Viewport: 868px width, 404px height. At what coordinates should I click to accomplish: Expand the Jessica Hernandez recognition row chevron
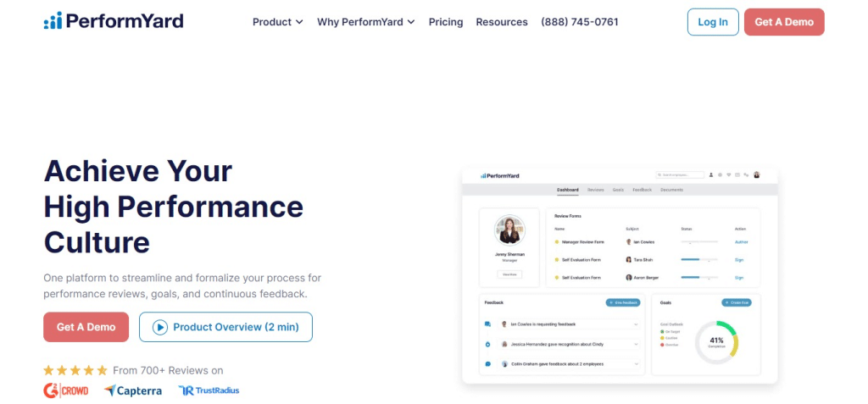636,344
